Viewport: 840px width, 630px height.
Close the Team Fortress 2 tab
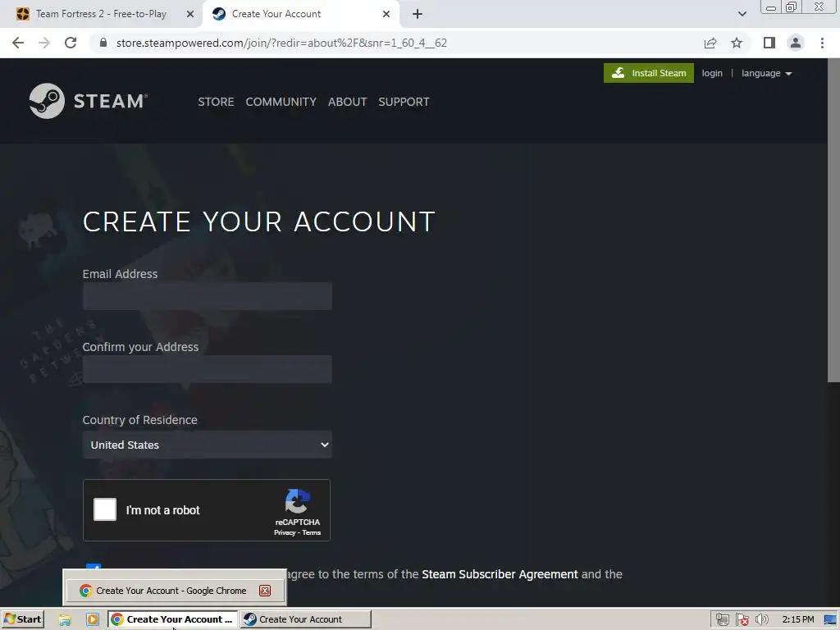pos(190,15)
